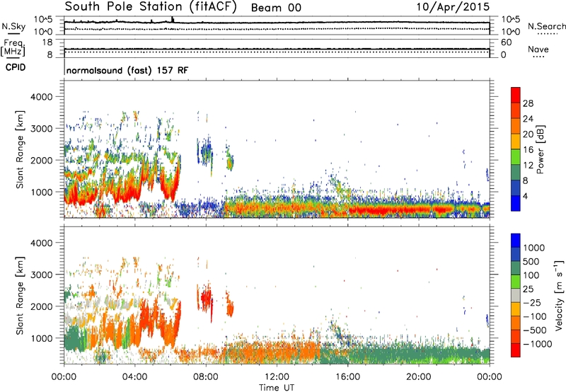
Task: Click the 'Power [dB]' colorbar label
Action: (540, 149)
